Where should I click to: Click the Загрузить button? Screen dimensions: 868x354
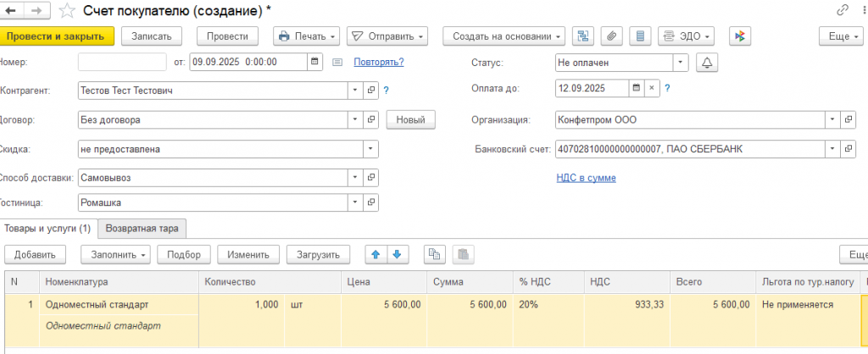click(x=318, y=254)
